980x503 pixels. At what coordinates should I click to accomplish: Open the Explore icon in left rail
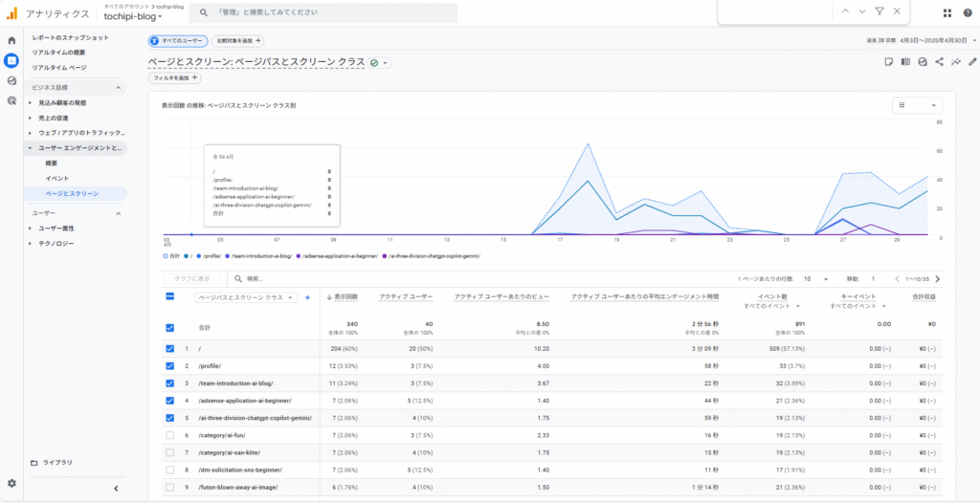pos(11,80)
